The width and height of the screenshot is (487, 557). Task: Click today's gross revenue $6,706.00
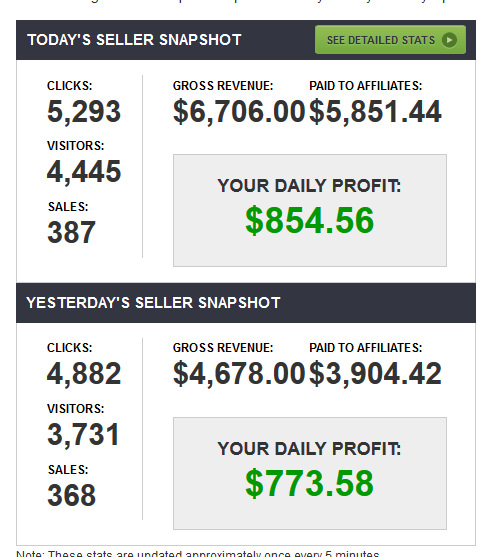click(x=239, y=112)
